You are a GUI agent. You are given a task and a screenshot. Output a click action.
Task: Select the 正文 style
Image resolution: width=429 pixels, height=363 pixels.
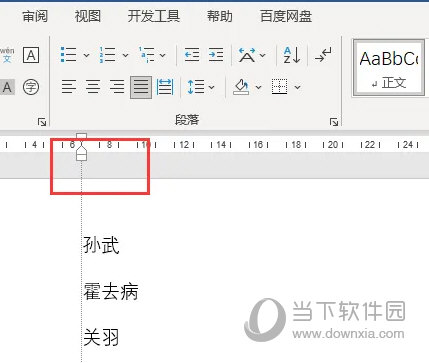[389, 68]
